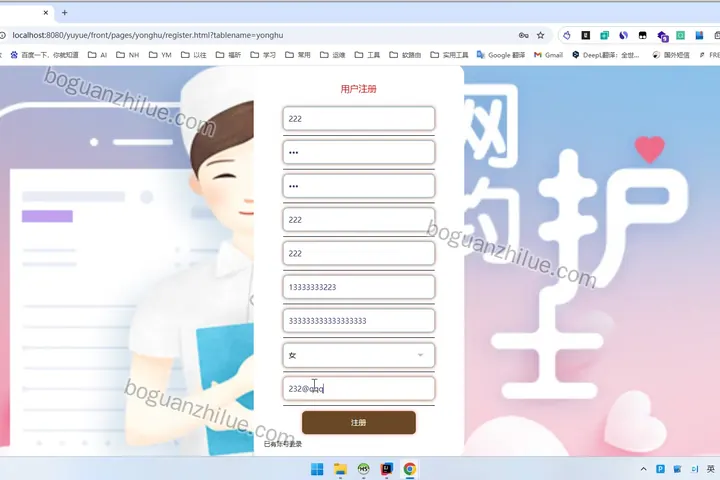The height and width of the screenshot is (480, 720).
Task: Click the blue bookmark-shaped extension icon
Action: coord(699,35)
